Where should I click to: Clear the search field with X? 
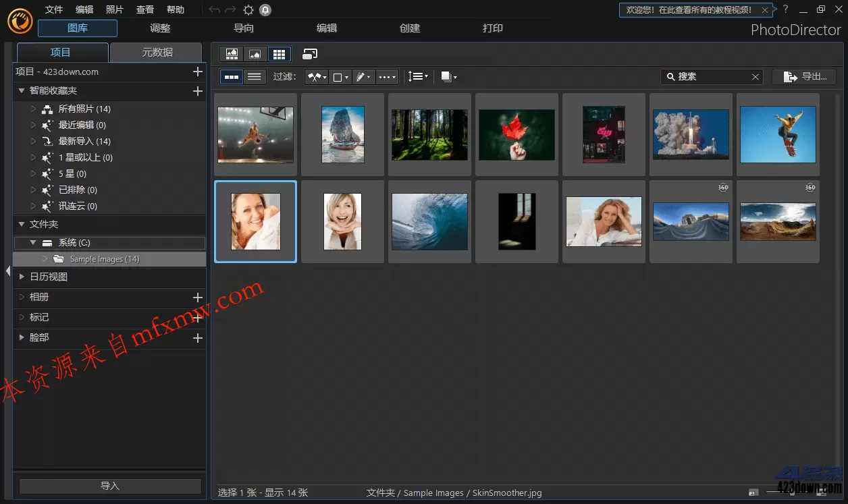click(x=756, y=77)
